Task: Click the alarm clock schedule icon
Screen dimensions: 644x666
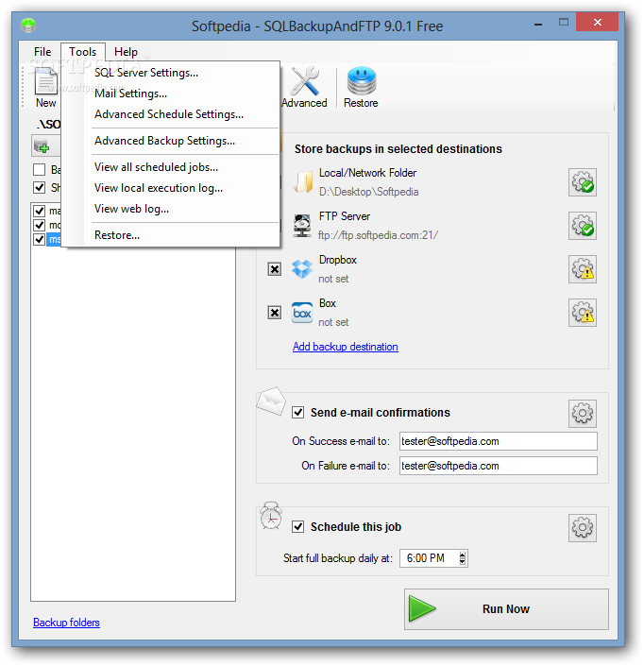Action: coord(271,516)
